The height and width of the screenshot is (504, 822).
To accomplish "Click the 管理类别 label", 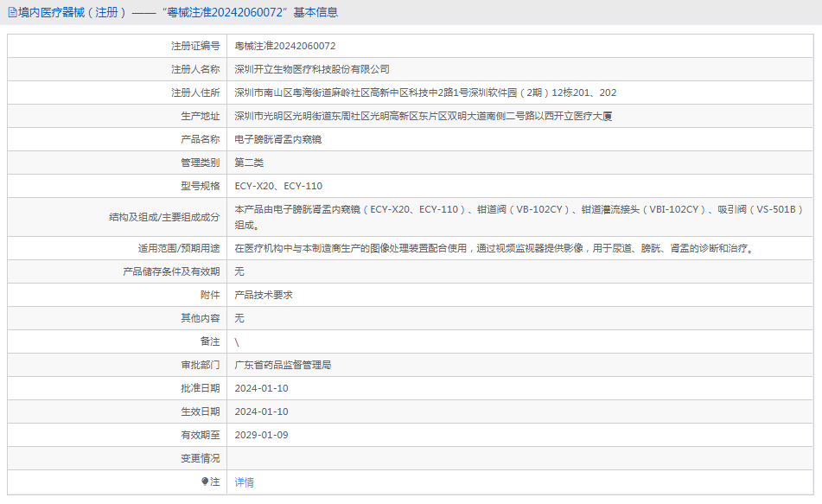I will (x=201, y=163).
